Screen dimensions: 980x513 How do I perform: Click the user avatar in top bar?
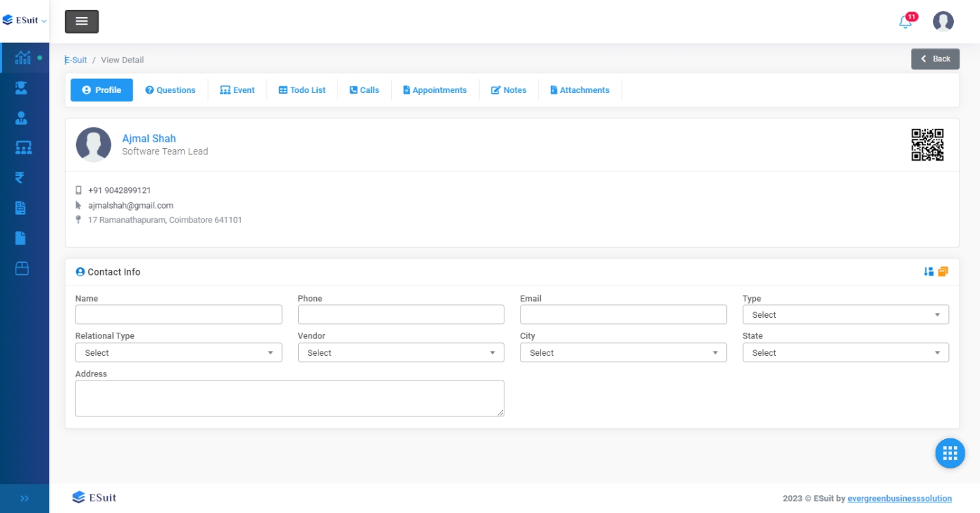[943, 22]
